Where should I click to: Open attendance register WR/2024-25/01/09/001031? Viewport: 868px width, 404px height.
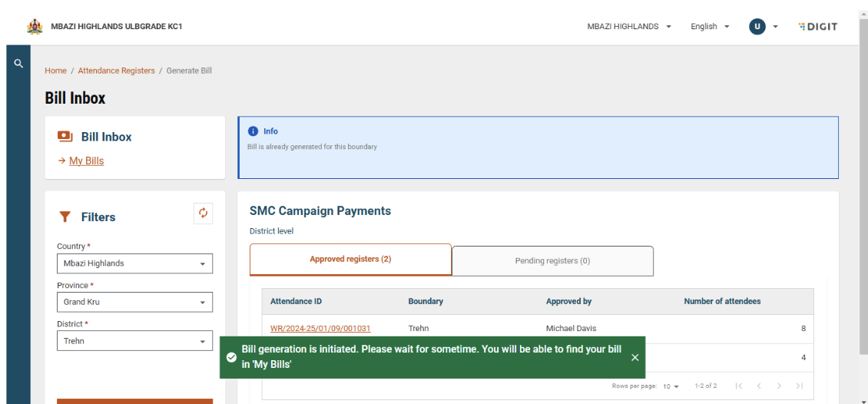[x=320, y=329]
